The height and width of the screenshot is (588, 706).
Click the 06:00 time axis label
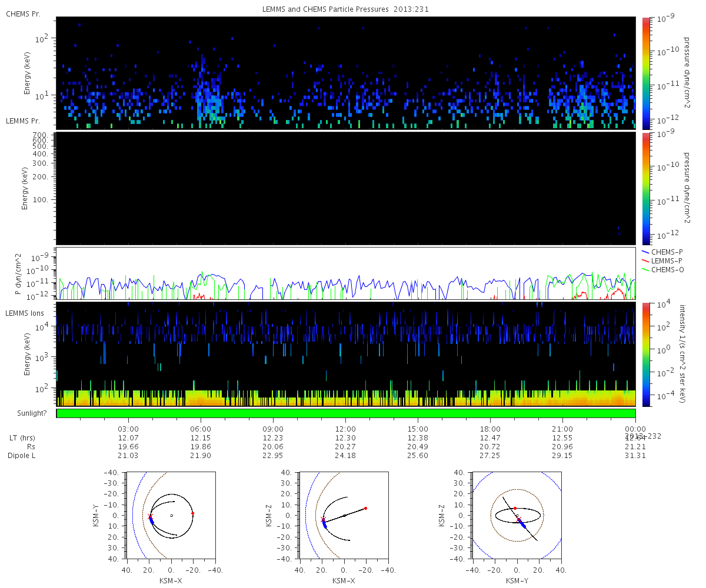[x=201, y=429]
